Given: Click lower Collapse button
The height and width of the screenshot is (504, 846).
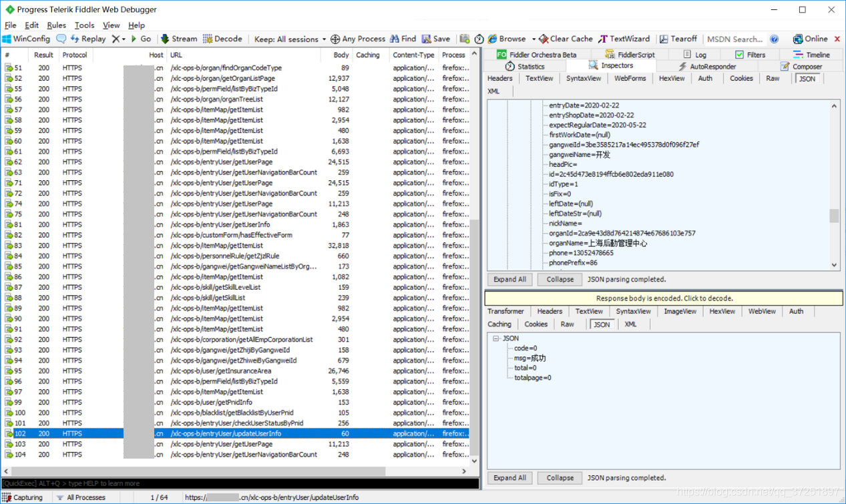Looking at the screenshot, I should (x=560, y=477).
